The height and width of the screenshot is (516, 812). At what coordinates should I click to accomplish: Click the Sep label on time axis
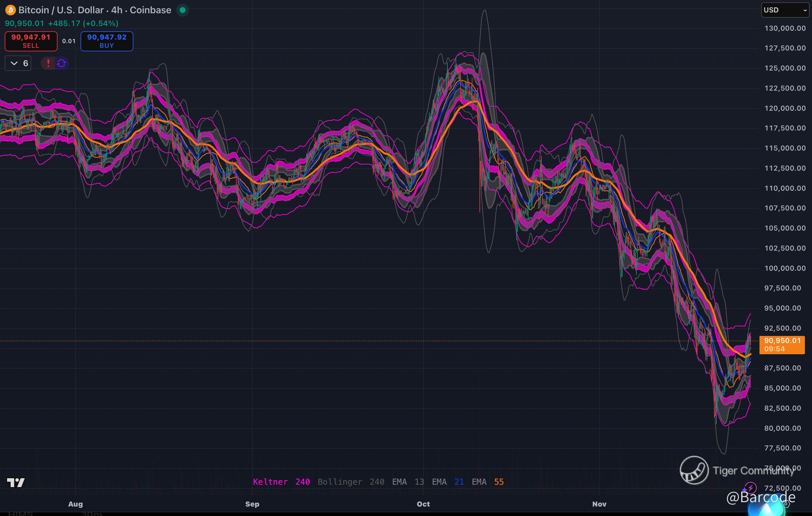pos(252,504)
